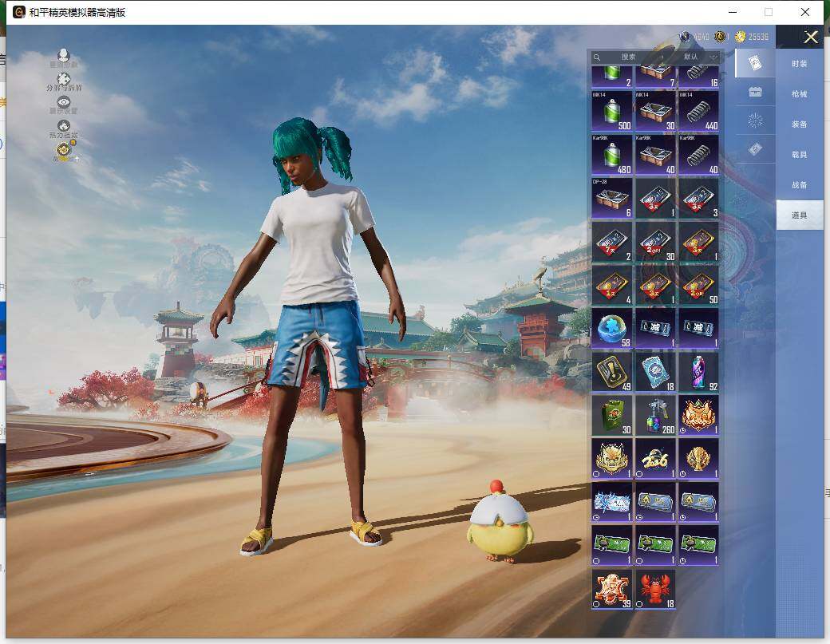The height and width of the screenshot is (644, 830).
Task: Toggle the eye-shaped display settings icon
Action: click(64, 103)
